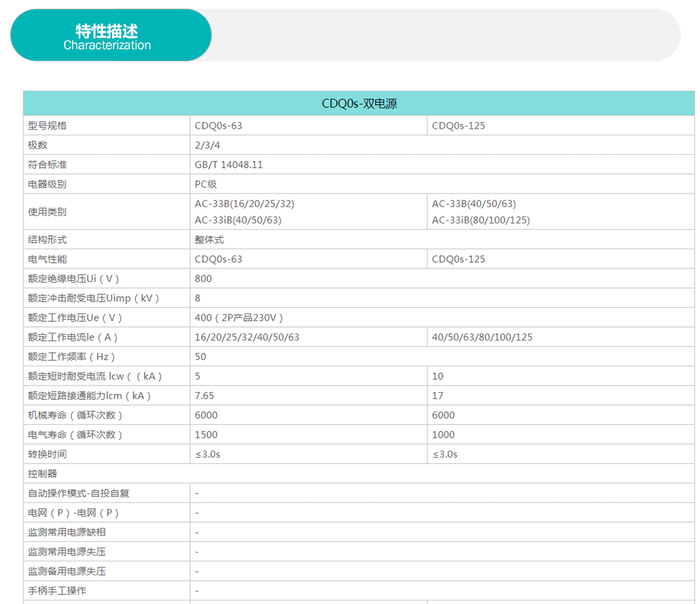Select the 7.65 short-circuit making capacity value
Image resolution: width=700 pixels, height=604 pixels.
(204, 396)
